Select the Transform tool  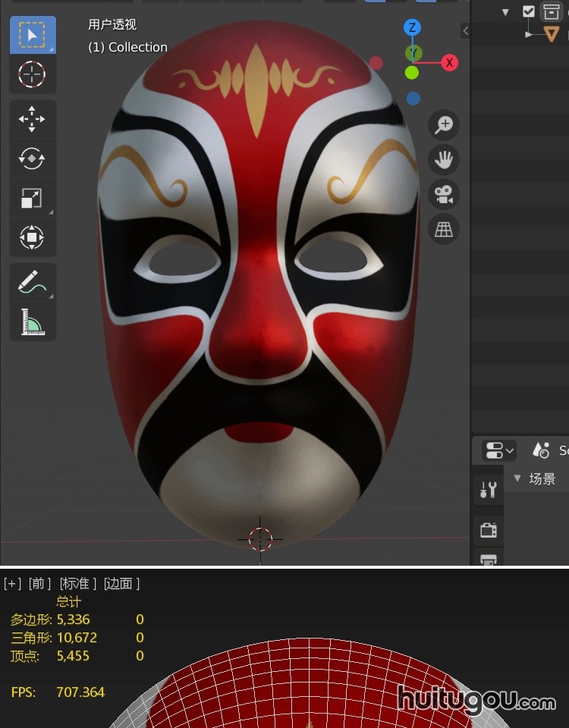coord(32,237)
